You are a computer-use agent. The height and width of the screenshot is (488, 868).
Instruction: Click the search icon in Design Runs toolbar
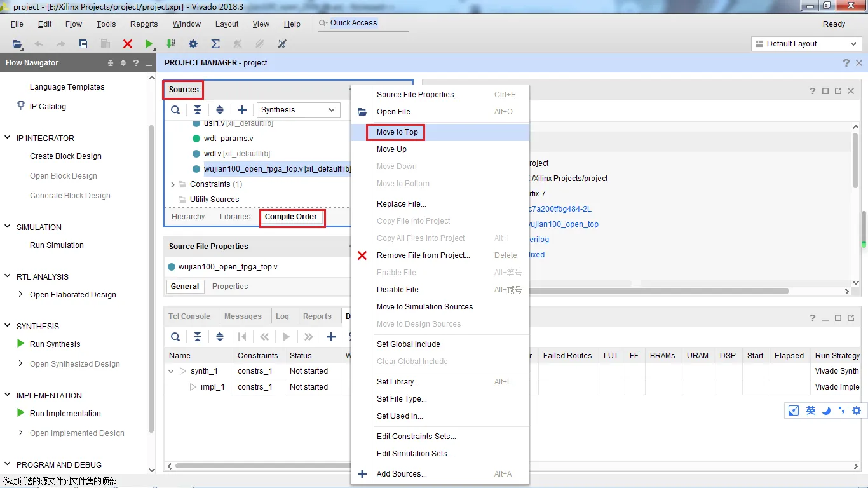tap(175, 337)
